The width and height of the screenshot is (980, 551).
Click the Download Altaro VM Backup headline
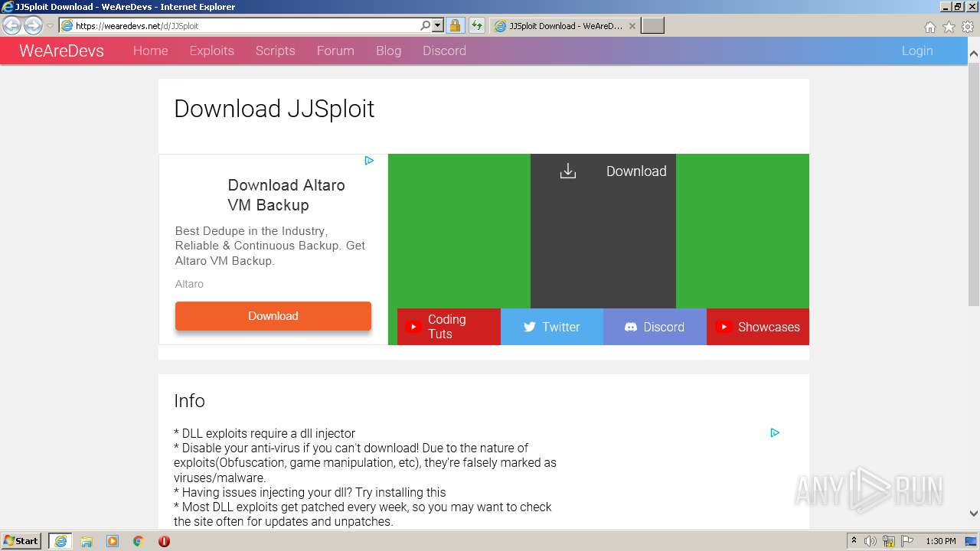(286, 195)
